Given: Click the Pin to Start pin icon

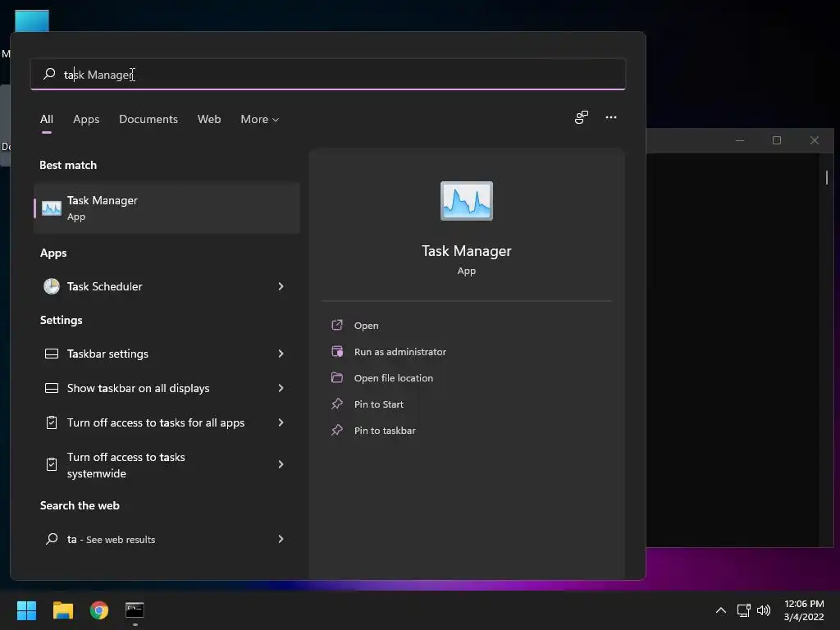Looking at the screenshot, I should click(x=337, y=404).
